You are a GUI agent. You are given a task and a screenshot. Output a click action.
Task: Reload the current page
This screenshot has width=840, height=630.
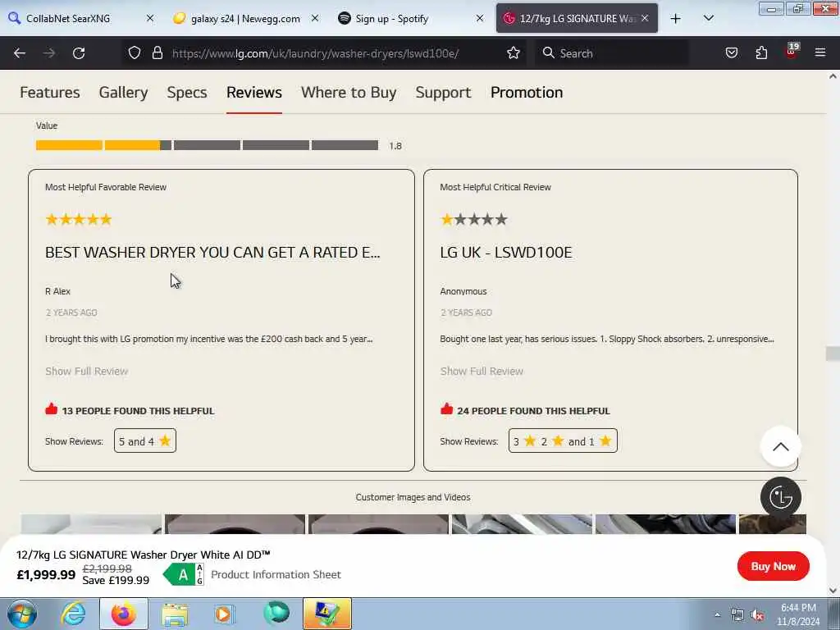point(79,53)
